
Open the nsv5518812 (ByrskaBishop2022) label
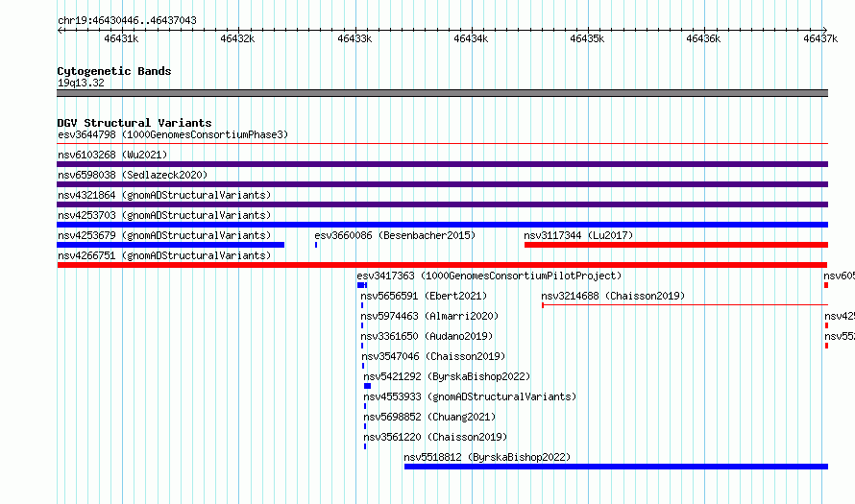pyautogui.click(x=487, y=457)
